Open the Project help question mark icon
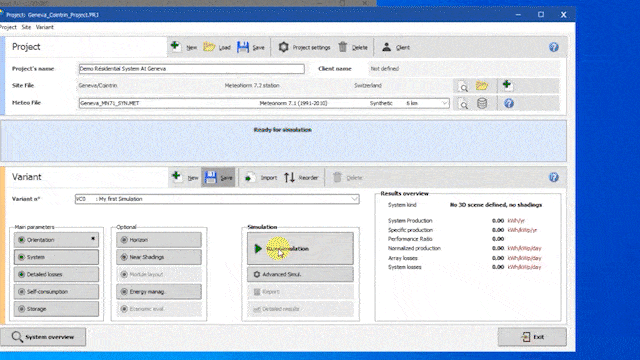This screenshot has height=360, width=640. click(x=553, y=47)
